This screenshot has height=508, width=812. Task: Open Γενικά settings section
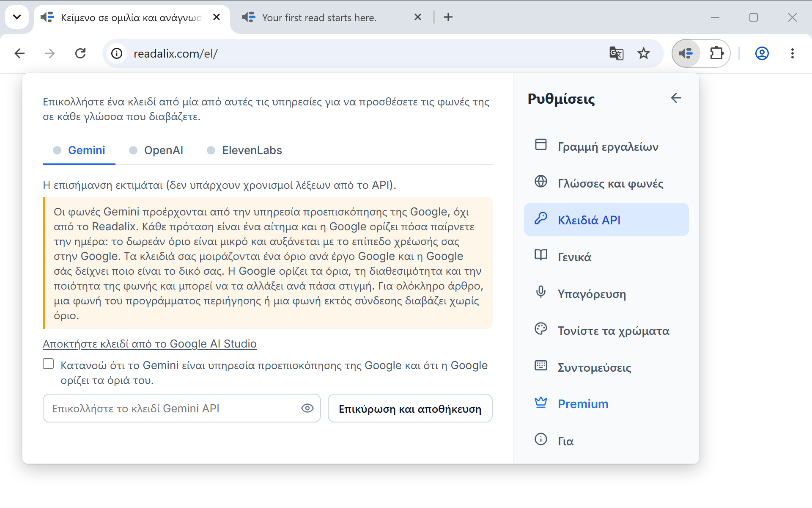pyautogui.click(x=606, y=257)
